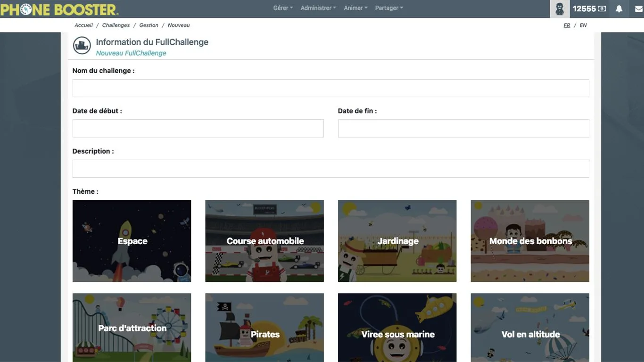Click the Date de début field
The width and height of the screenshot is (644, 362).
(198, 128)
